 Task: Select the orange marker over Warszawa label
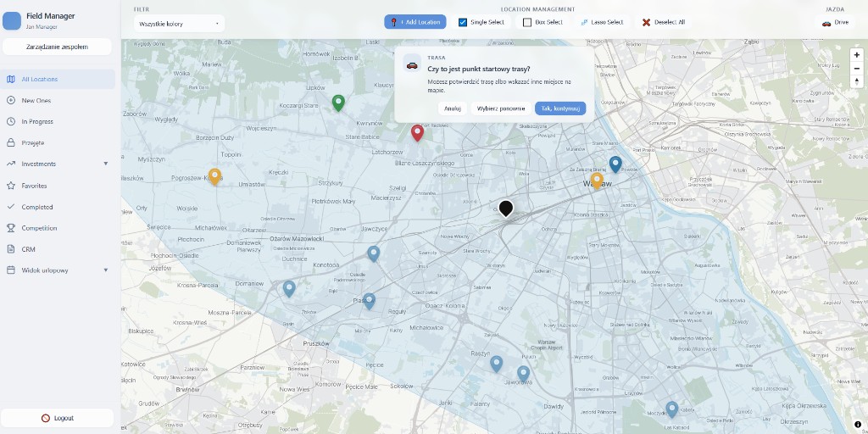597,181
